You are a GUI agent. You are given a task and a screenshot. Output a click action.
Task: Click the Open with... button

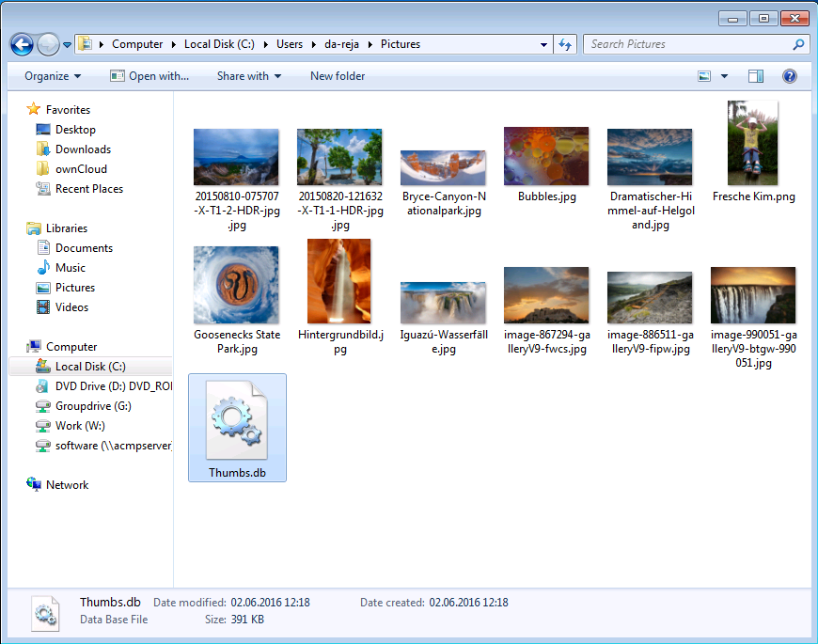(149, 76)
